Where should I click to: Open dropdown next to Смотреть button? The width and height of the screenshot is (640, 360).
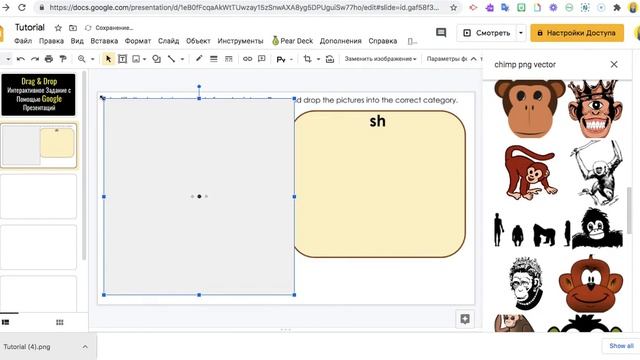click(521, 33)
